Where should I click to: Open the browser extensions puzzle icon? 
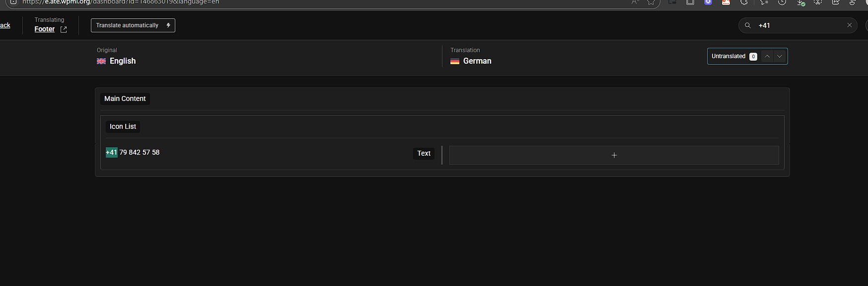[x=744, y=2]
